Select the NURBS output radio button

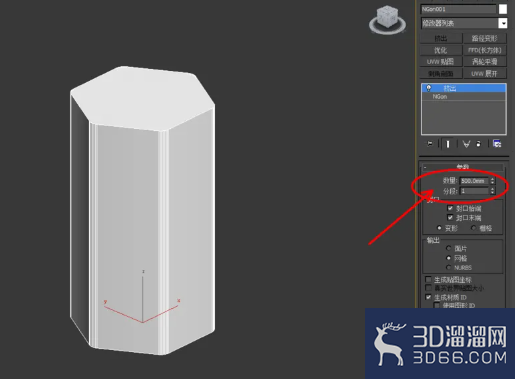coord(448,267)
